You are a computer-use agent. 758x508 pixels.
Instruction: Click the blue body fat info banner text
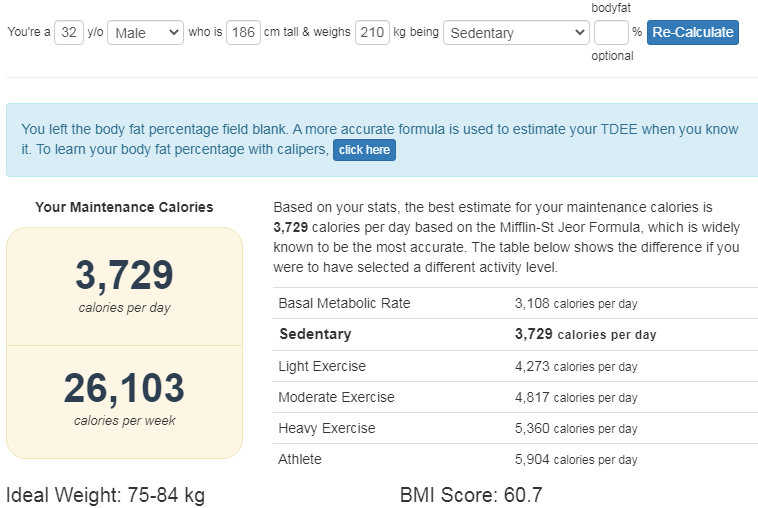379,139
